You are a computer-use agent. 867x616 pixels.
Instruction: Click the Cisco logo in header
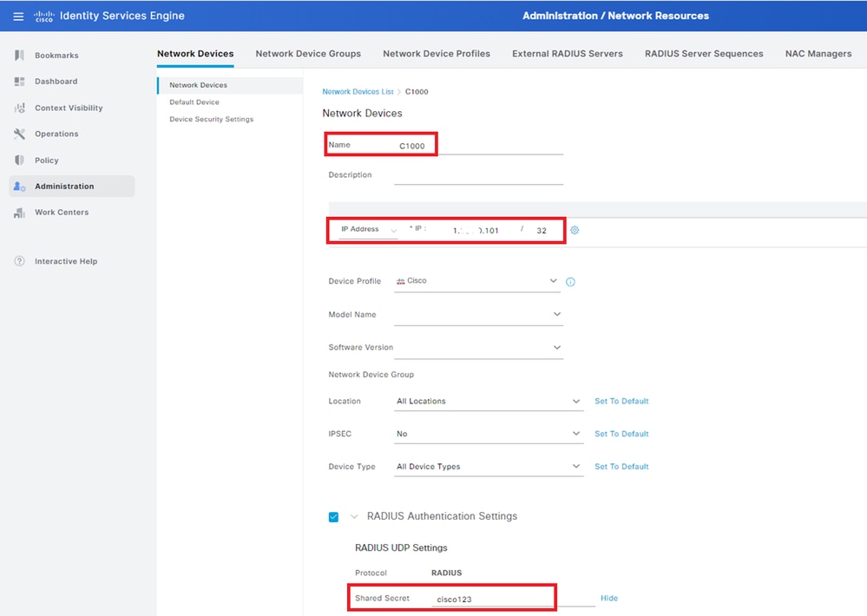43,16
